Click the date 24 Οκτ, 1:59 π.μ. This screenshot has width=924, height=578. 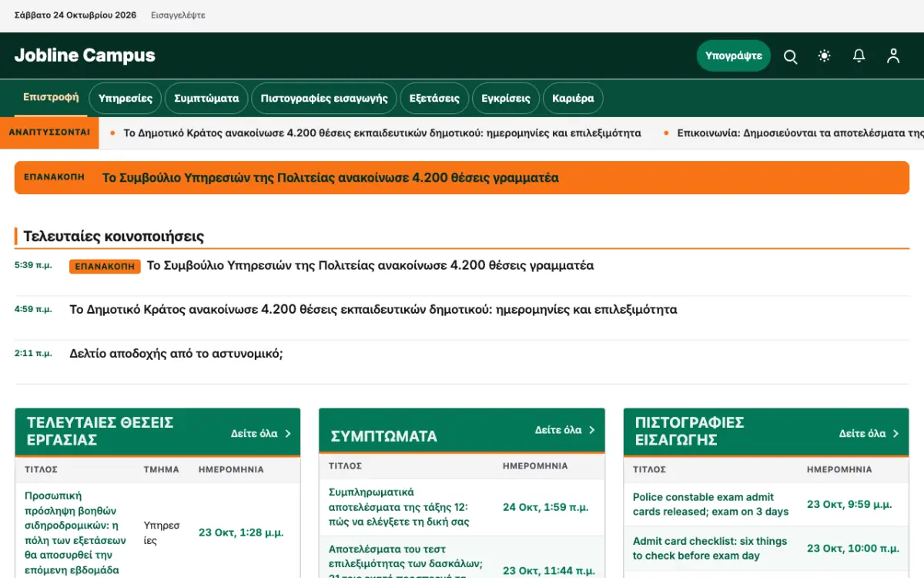546,507
